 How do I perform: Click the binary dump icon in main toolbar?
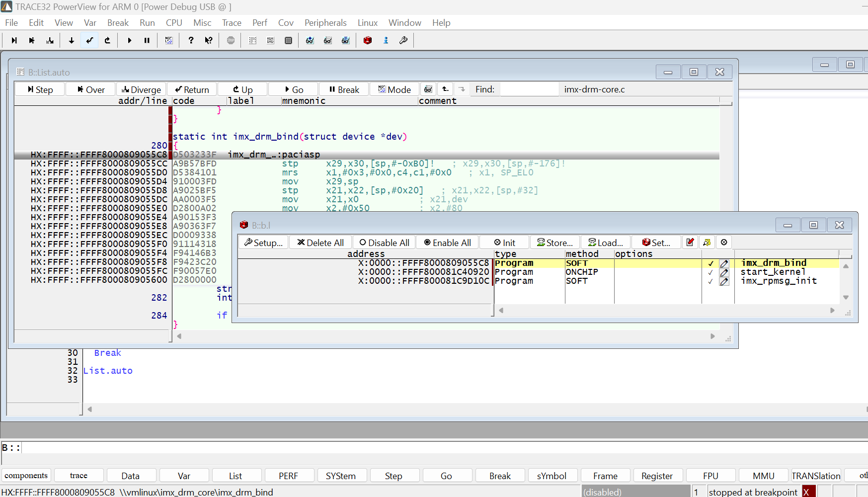click(270, 40)
